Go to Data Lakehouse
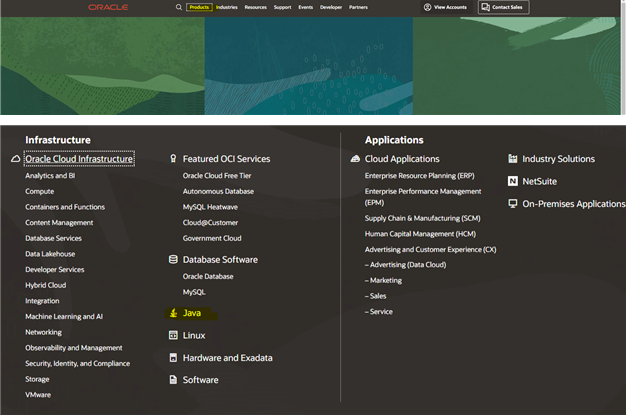 click(x=50, y=253)
